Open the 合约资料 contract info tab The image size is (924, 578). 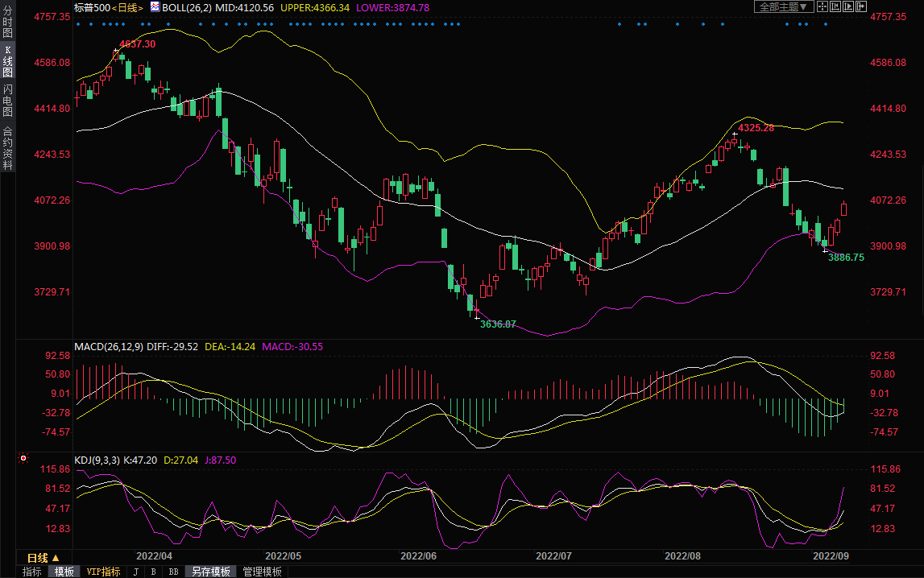click(x=7, y=147)
